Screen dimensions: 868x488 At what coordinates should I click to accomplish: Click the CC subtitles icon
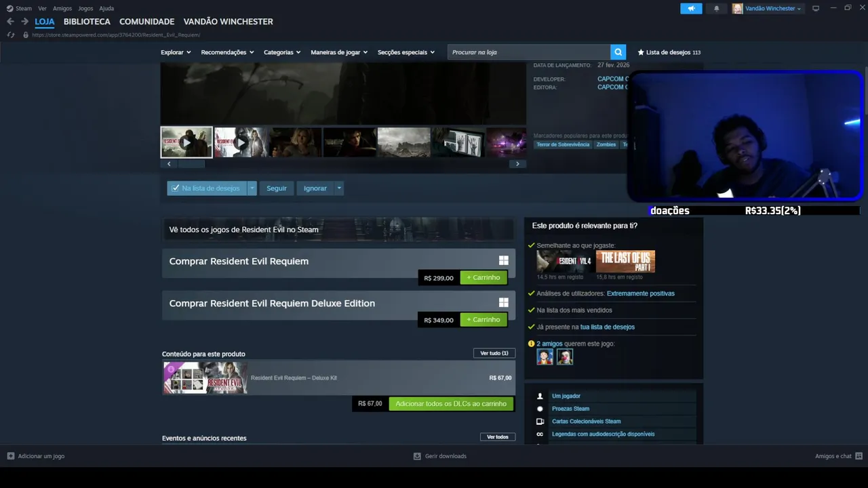coord(540,434)
